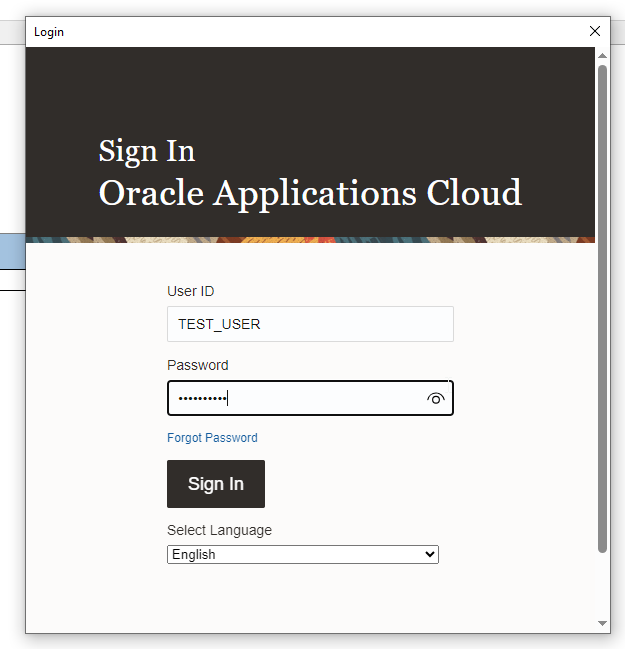Open the Select Language dropdown

[303, 554]
